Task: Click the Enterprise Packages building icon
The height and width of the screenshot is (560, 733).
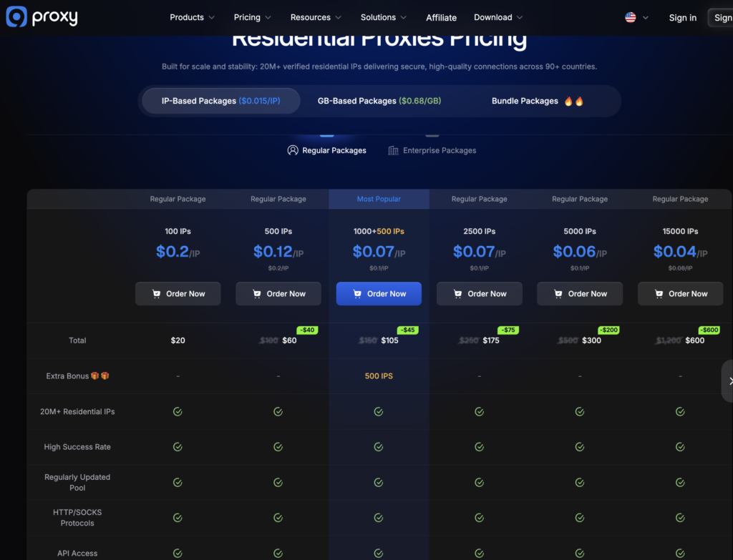Action: click(393, 150)
